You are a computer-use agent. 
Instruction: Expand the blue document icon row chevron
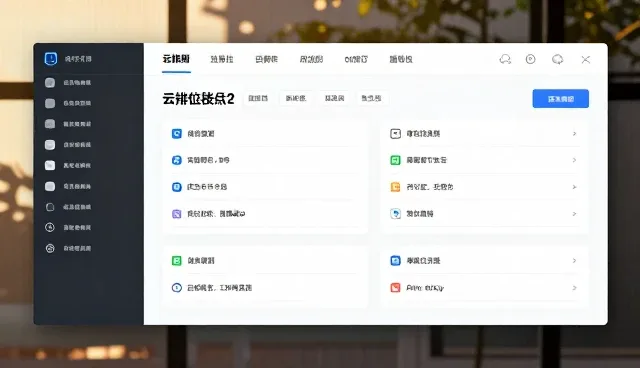pyautogui.click(x=574, y=261)
